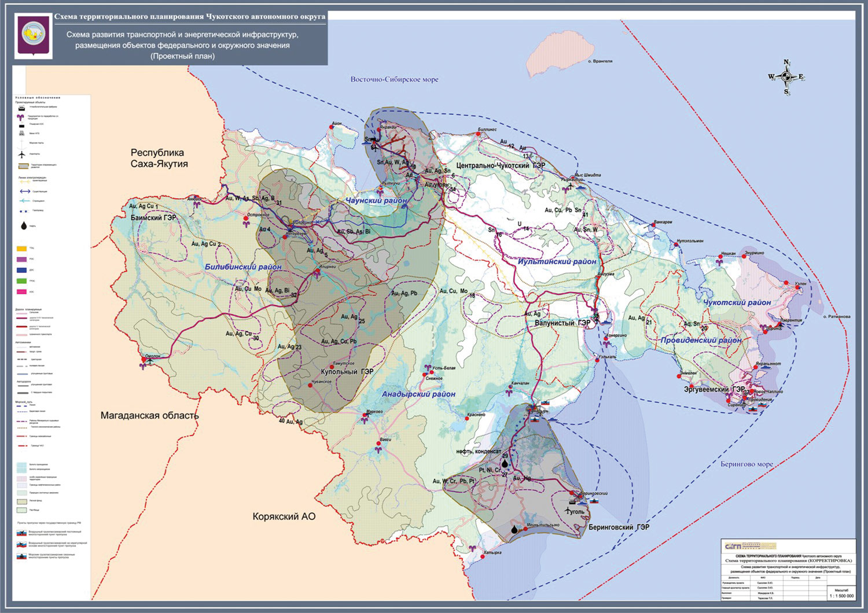
Task: Click the Анадырский район label
Action: click(418, 394)
